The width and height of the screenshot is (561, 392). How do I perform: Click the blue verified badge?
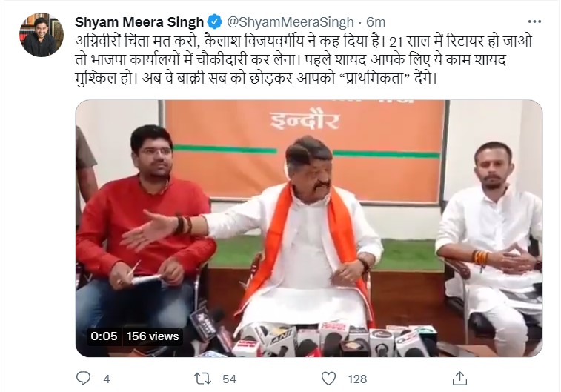(x=215, y=22)
